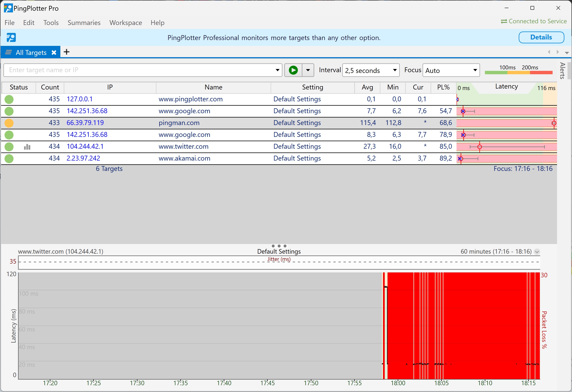Select IP 2.23.97.242

[83, 158]
